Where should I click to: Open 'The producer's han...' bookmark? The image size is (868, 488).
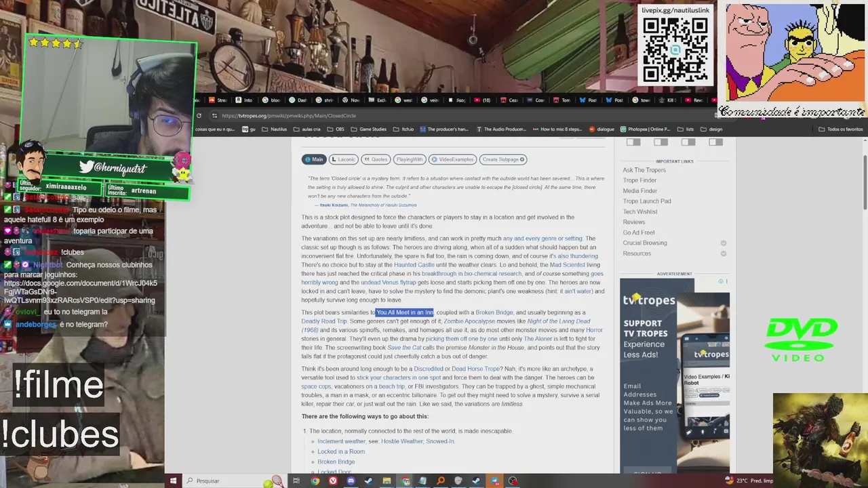[444, 129]
